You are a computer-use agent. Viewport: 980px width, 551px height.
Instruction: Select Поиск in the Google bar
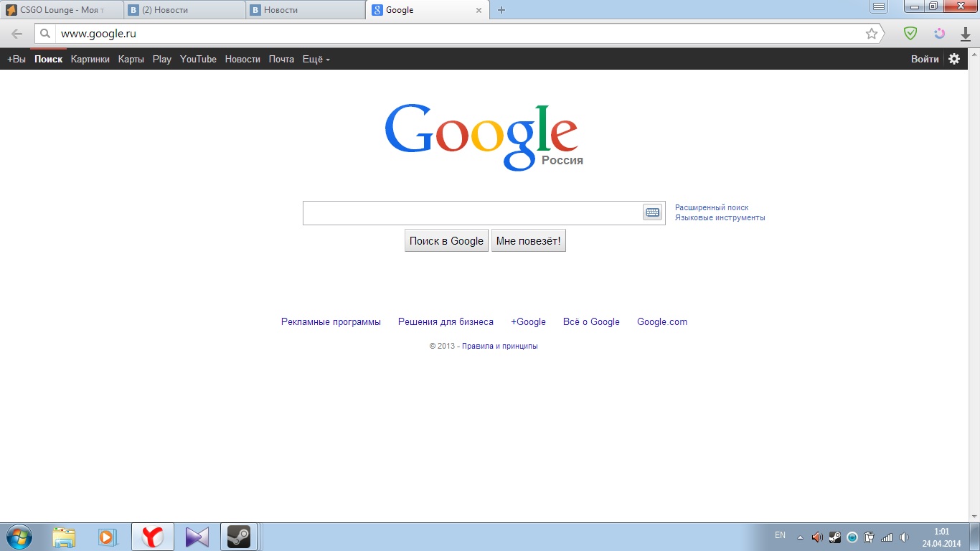coord(48,59)
